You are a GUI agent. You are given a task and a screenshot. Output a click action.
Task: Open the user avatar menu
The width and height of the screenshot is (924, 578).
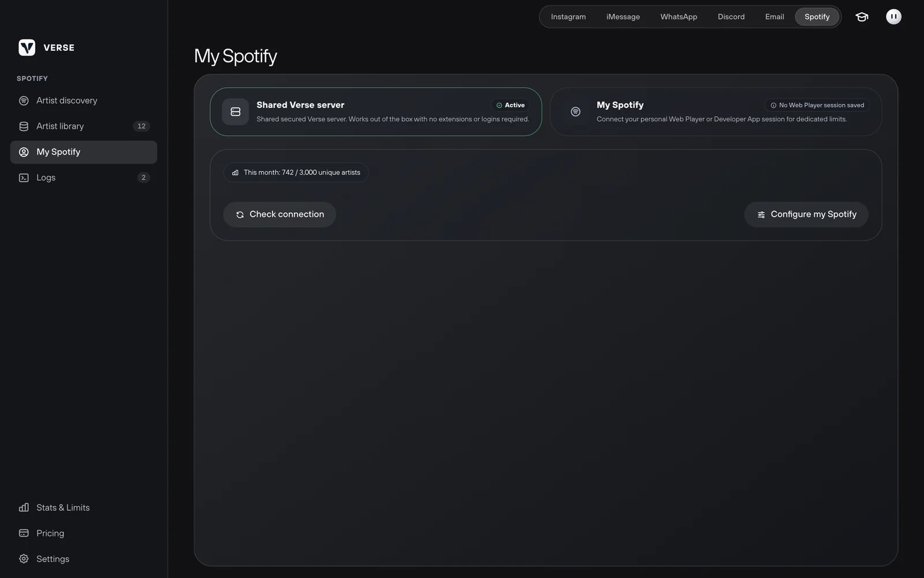[x=893, y=17]
